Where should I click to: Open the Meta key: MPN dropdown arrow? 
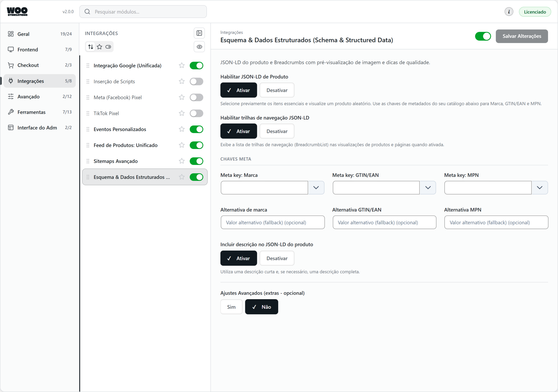[539, 188]
